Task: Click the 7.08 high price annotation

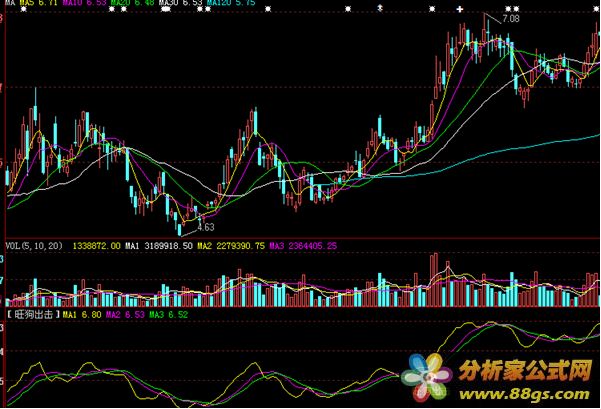Action: point(511,18)
